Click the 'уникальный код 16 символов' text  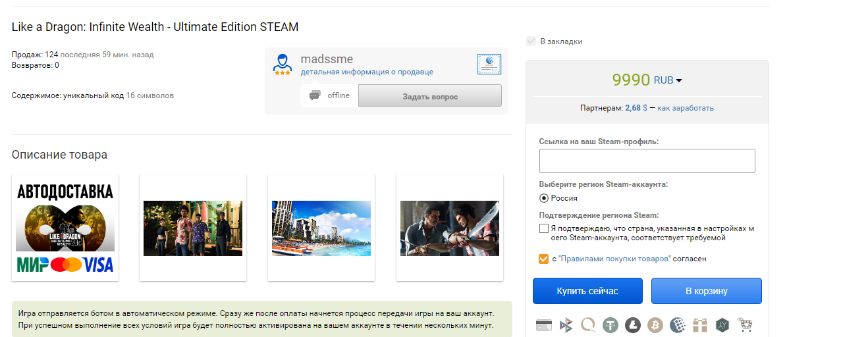pyautogui.click(x=119, y=95)
